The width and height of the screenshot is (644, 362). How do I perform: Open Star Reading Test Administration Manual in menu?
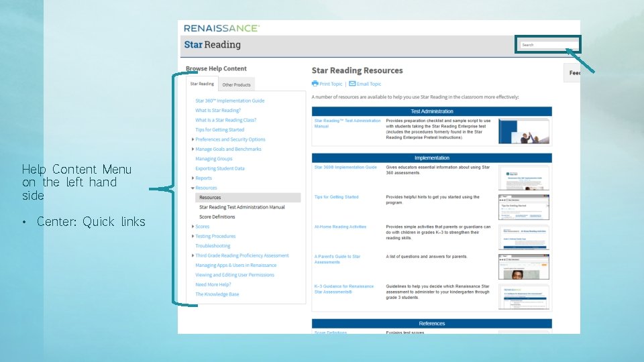point(242,207)
